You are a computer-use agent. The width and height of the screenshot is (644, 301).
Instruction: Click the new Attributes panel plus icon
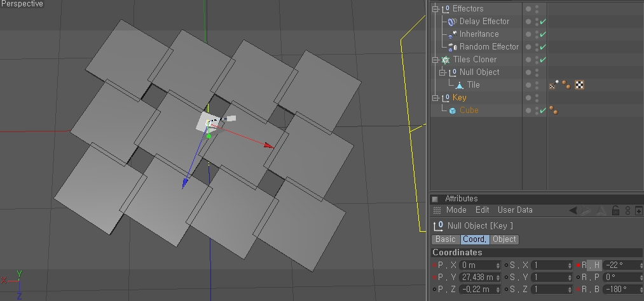(x=639, y=211)
